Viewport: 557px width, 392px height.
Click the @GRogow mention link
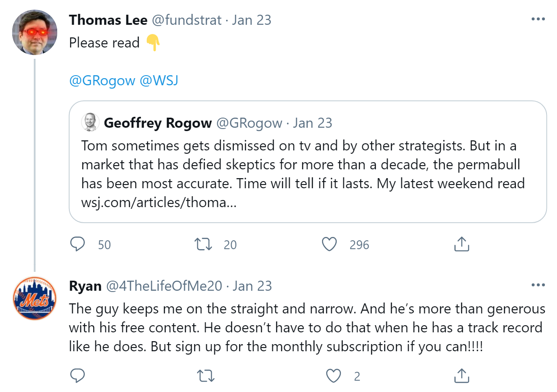(x=102, y=80)
